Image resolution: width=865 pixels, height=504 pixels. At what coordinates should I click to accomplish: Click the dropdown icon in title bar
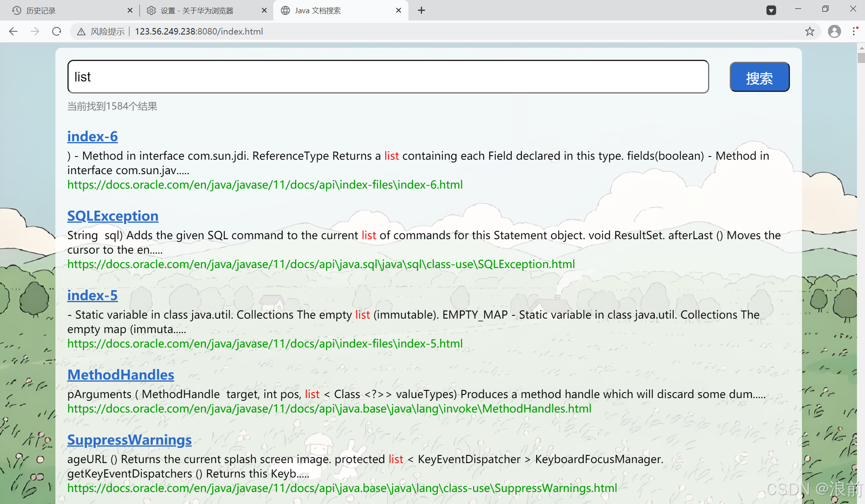[x=771, y=10]
